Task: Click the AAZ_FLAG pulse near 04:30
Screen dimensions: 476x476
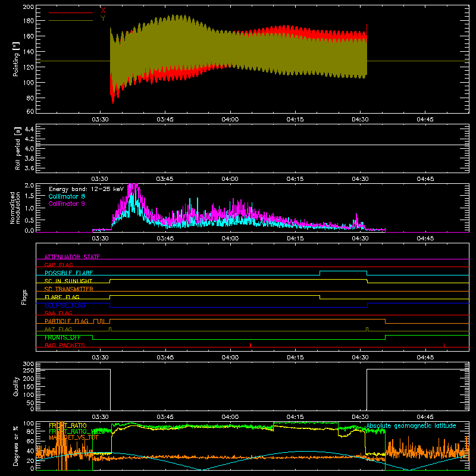Action: 367,330
